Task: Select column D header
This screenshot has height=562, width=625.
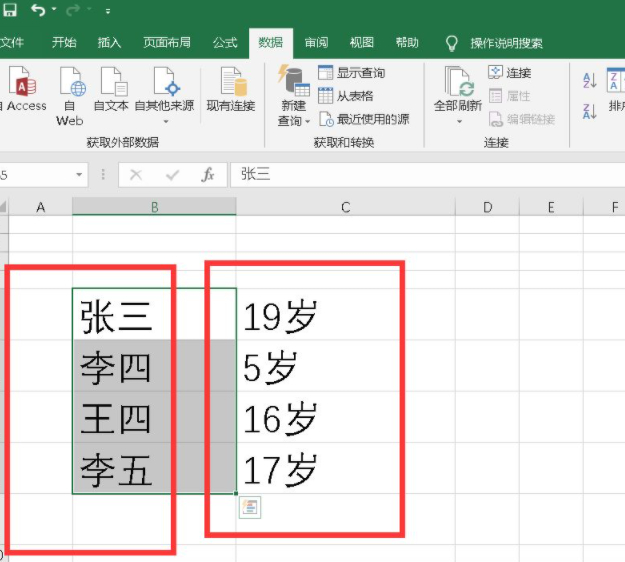Action: click(x=487, y=207)
